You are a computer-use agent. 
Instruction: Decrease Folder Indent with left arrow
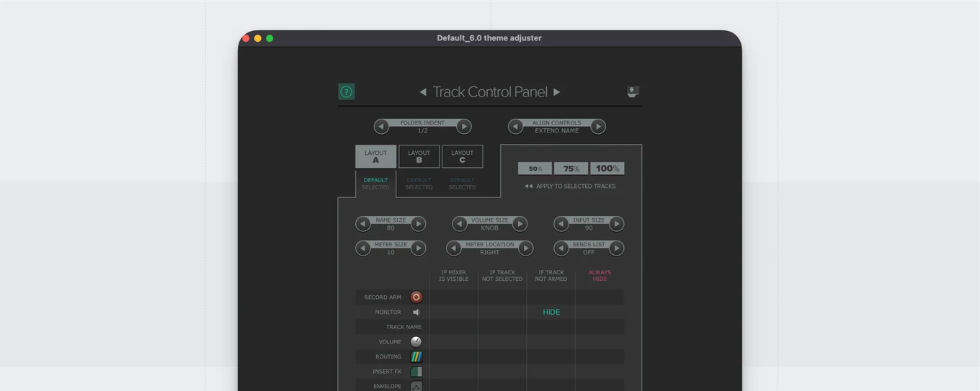coord(381,126)
